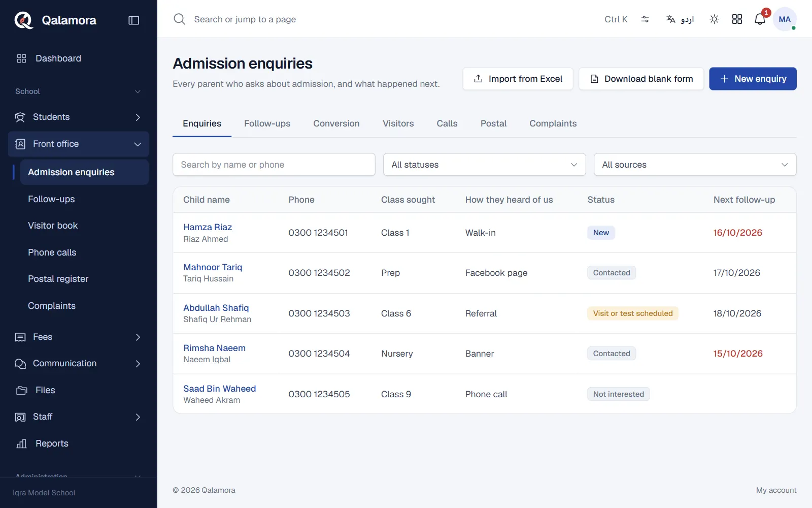Open the All sources filter dropdown

click(x=695, y=165)
